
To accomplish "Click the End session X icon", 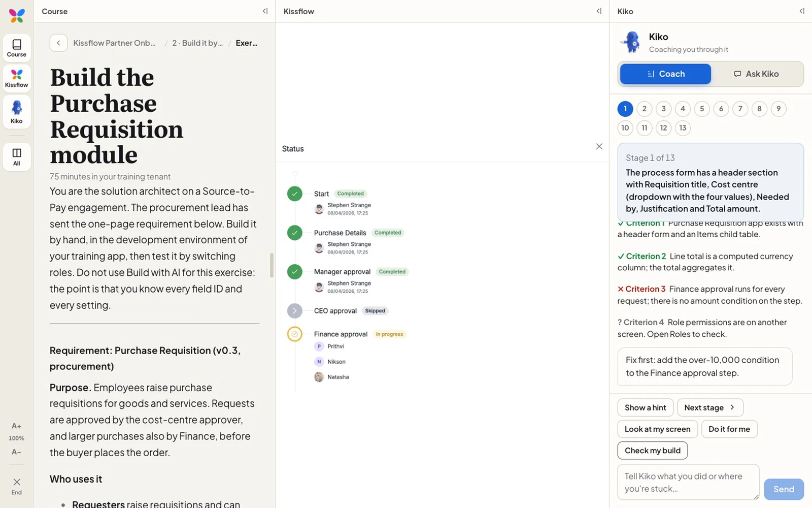I will [x=17, y=486].
